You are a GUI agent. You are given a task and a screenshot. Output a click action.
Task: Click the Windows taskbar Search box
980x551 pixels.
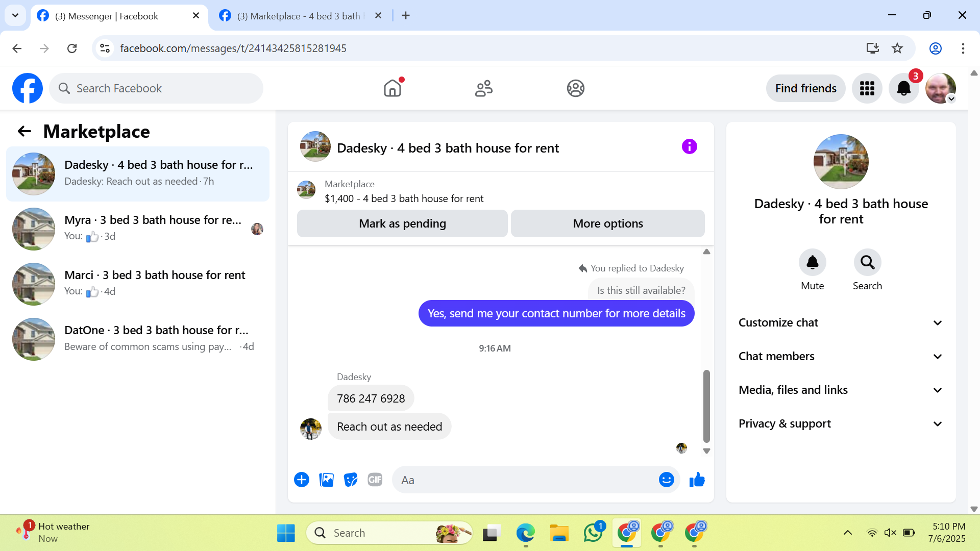coord(389,533)
